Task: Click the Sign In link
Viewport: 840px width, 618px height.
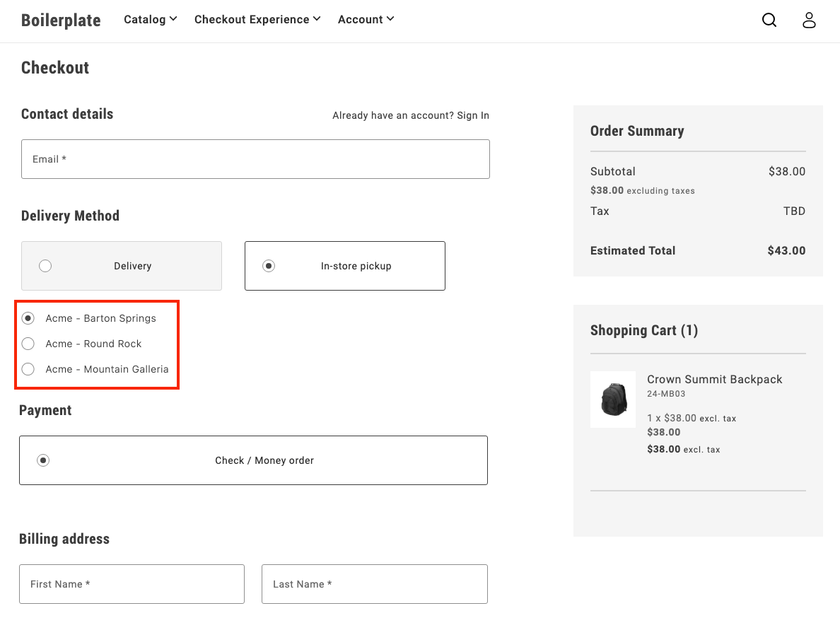Action: tap(474, 115)
